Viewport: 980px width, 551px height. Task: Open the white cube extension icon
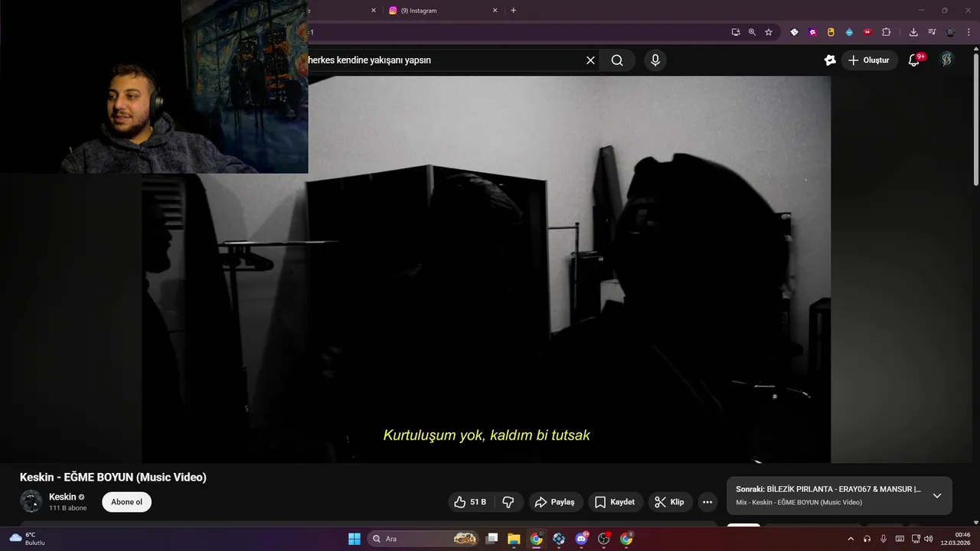(x=794, y=32)
